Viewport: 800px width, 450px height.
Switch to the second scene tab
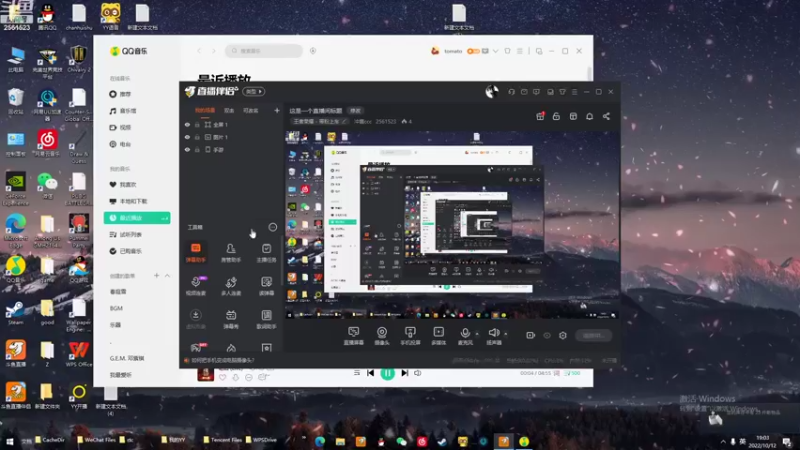tap(229, 110)
